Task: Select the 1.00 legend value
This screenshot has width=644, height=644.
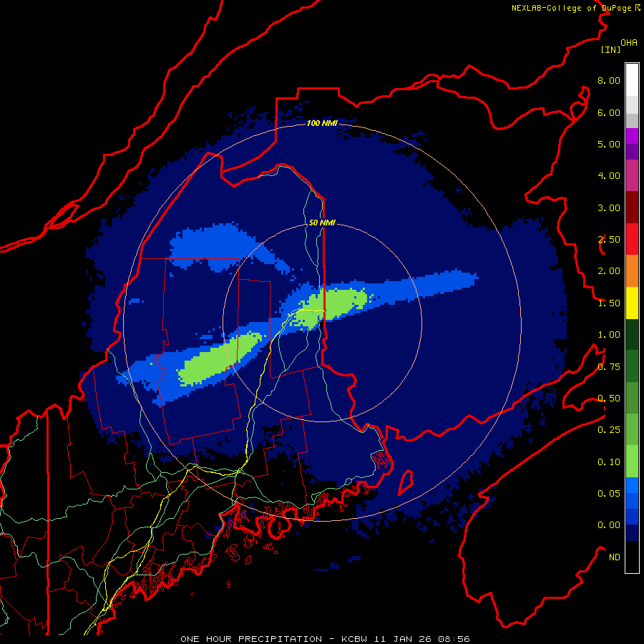Action: point(609,335)
